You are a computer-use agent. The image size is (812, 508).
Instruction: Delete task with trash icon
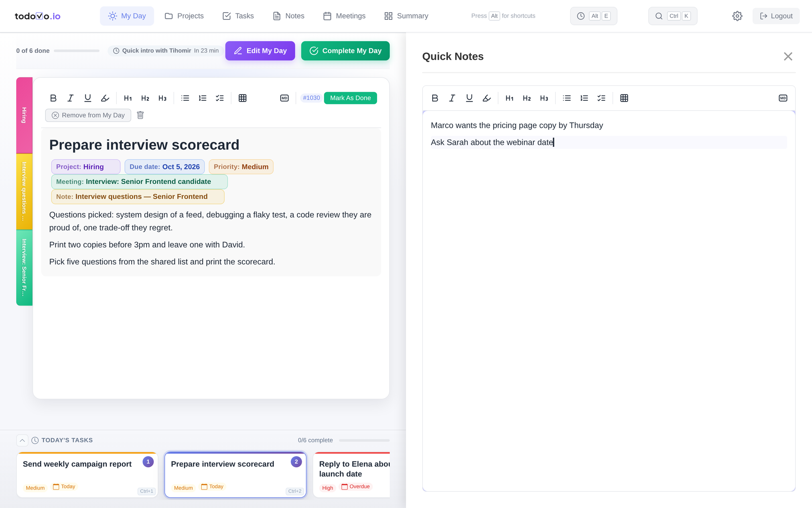coord(140,115)
